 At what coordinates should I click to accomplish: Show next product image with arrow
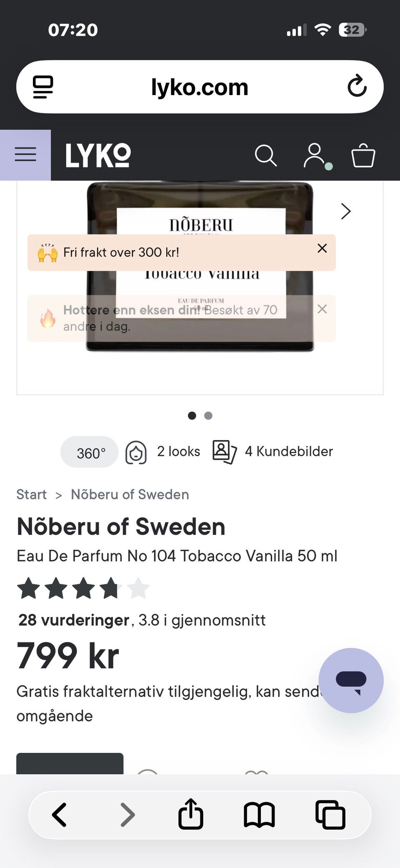(x=346, y=211)
